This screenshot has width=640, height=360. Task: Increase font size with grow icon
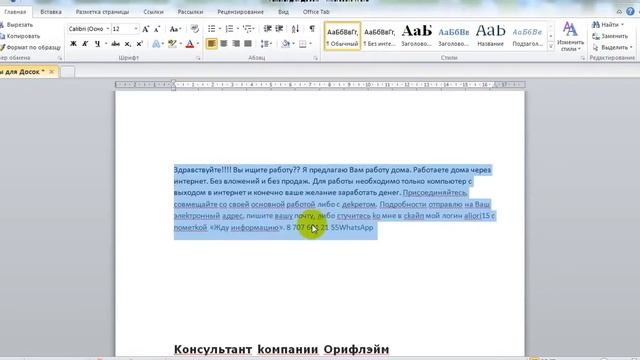(146, 29)
